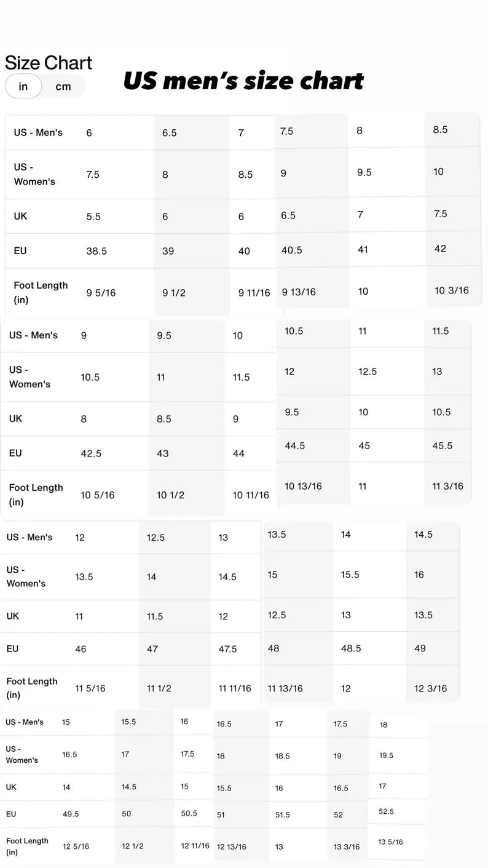488x868 pixels.
Task: Click the Size Chart heading
Action: 49,63
